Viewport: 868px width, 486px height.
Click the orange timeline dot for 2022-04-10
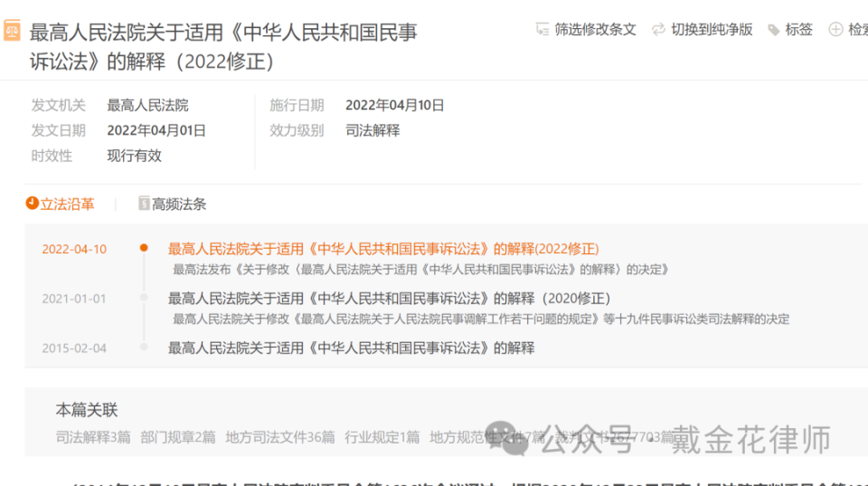pyautogui.click(x=144, y=248)
